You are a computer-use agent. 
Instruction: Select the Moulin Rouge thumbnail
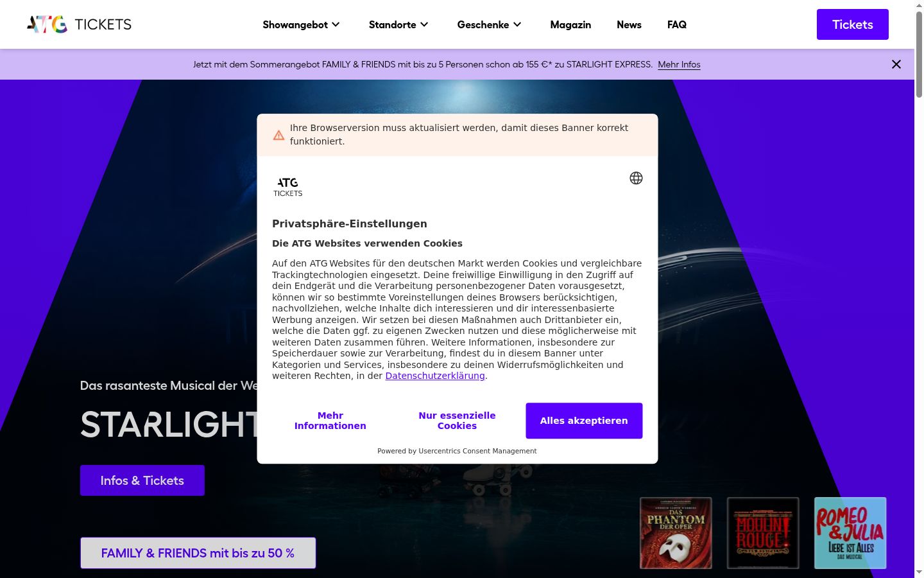click(x=763, y=533)
